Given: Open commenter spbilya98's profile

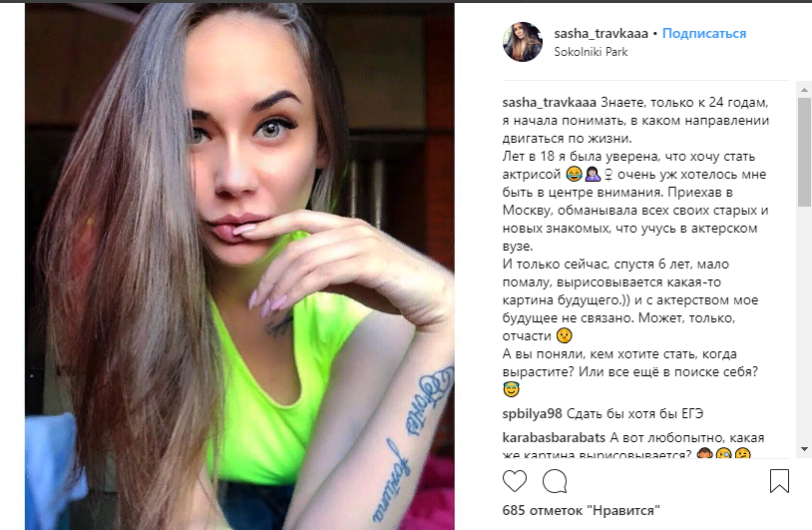Looking at the screenshot, I should pyautogui.click(x=532, y=414).
